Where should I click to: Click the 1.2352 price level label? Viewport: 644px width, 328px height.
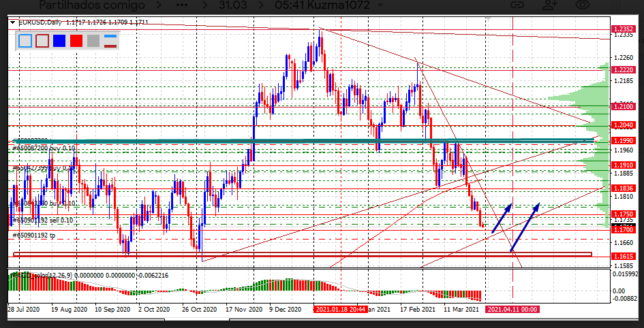624,29
